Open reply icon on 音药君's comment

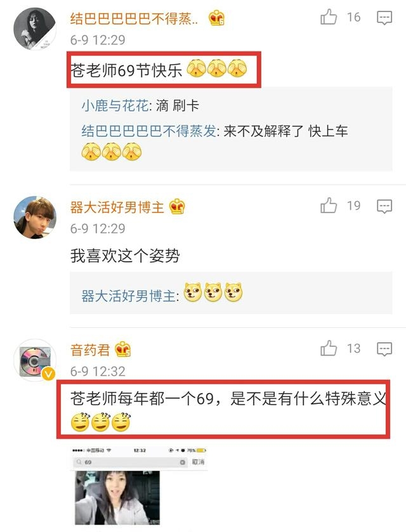click(x=384, y=349)
